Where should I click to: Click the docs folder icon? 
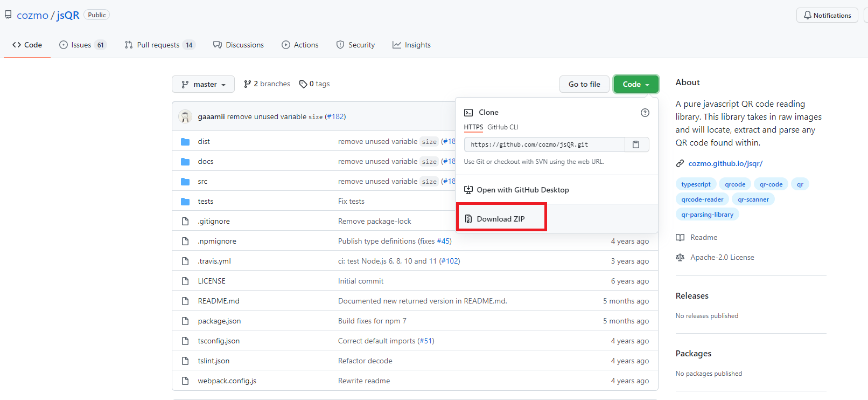click(x=185, y=162)
